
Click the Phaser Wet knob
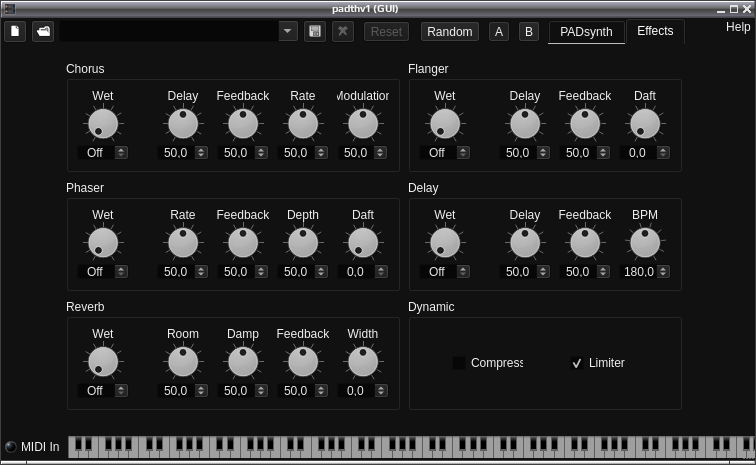tap(103, 243)
